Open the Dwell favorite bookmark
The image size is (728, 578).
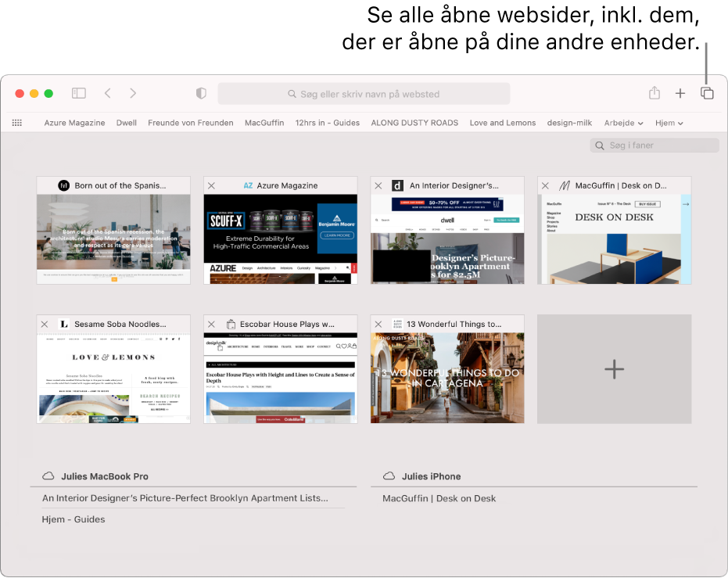point(127,123)
